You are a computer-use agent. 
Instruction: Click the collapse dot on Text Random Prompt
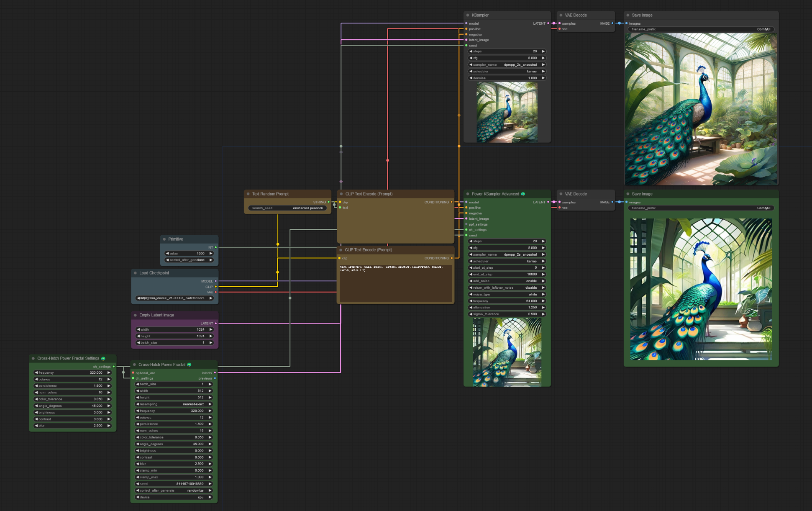click(248, 194)
